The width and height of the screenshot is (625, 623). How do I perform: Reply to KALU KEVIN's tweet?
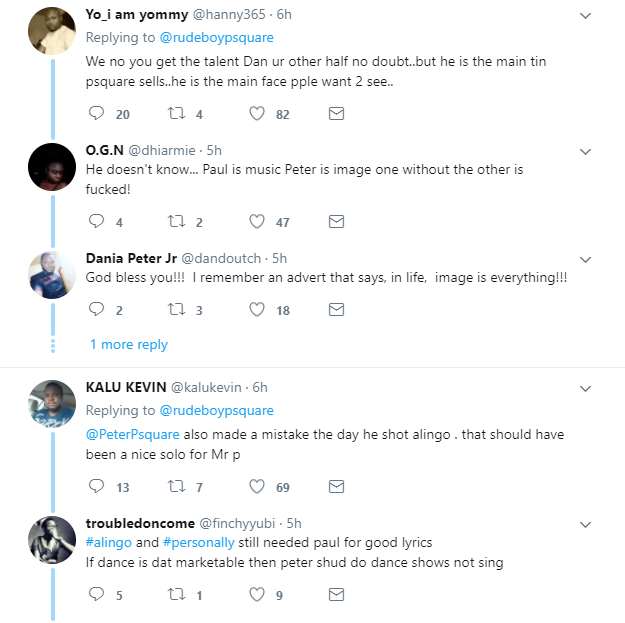tap(97, 487)
